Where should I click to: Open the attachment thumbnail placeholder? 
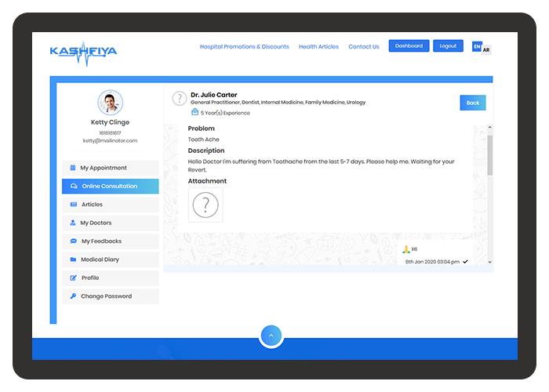(205, 205)
